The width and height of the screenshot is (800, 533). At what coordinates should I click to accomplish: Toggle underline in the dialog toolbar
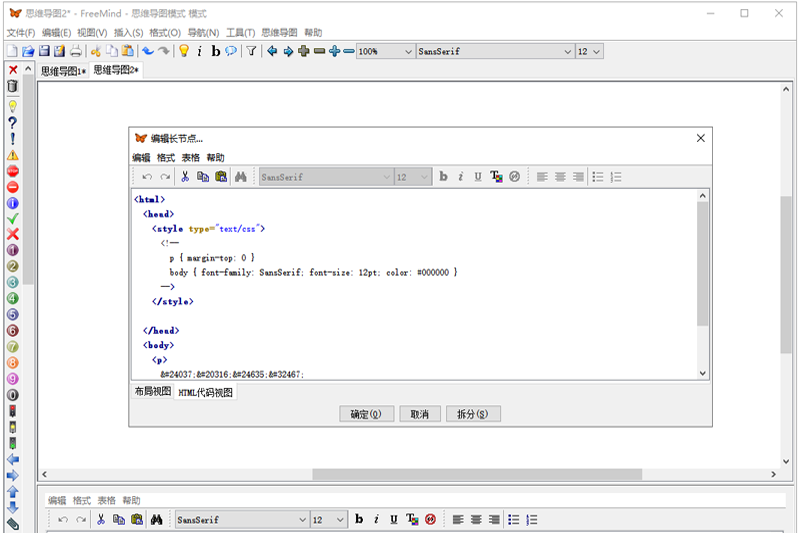[x=478, y=177]
